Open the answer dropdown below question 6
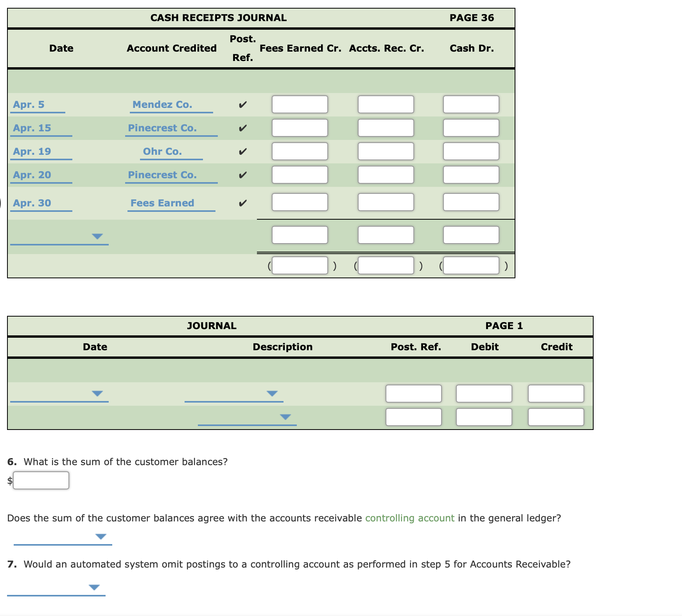Viewport: 682px width, 616px height. [101, 537]
